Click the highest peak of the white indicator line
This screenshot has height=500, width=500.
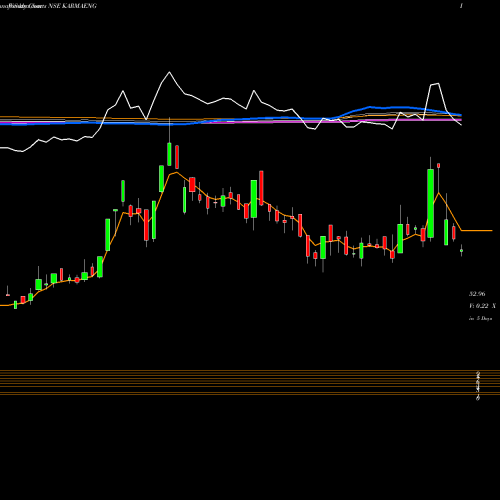[169, 72]
